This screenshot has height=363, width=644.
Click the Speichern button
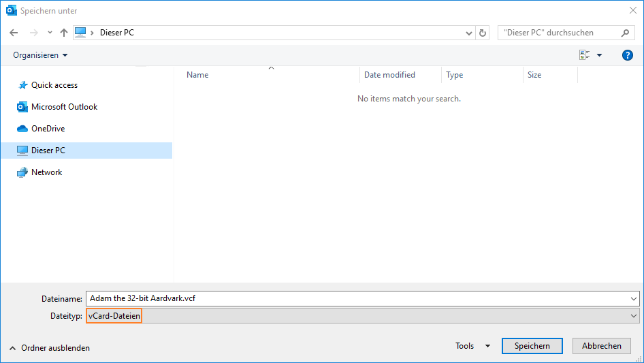532,346
